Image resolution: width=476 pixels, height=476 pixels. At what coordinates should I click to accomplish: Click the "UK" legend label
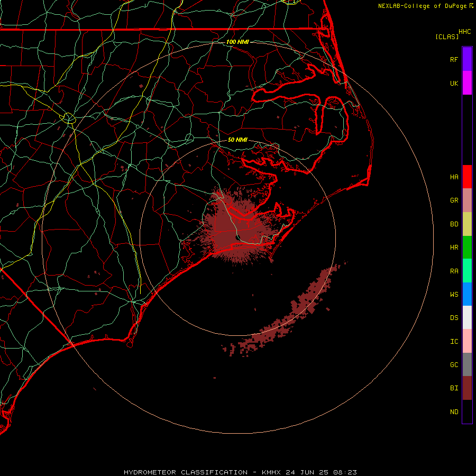454,83
